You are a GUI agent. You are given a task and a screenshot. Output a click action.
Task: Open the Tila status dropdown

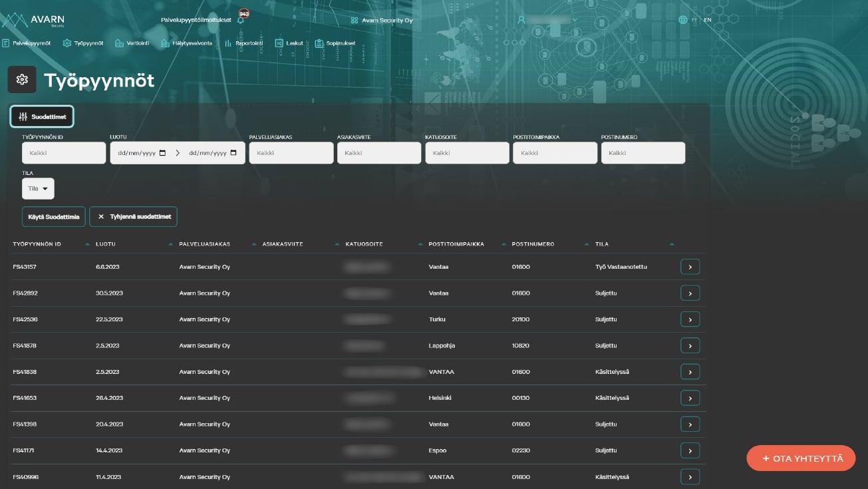38,188
